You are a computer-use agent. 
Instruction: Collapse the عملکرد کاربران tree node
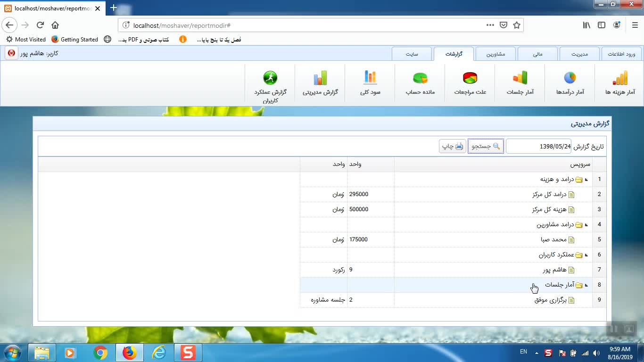pos(586,255)
